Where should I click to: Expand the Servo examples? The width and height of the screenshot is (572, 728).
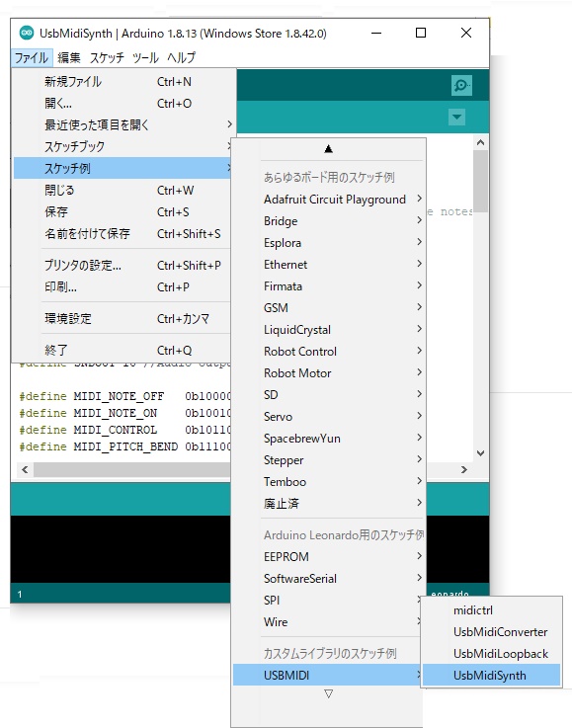pos(329,417)
